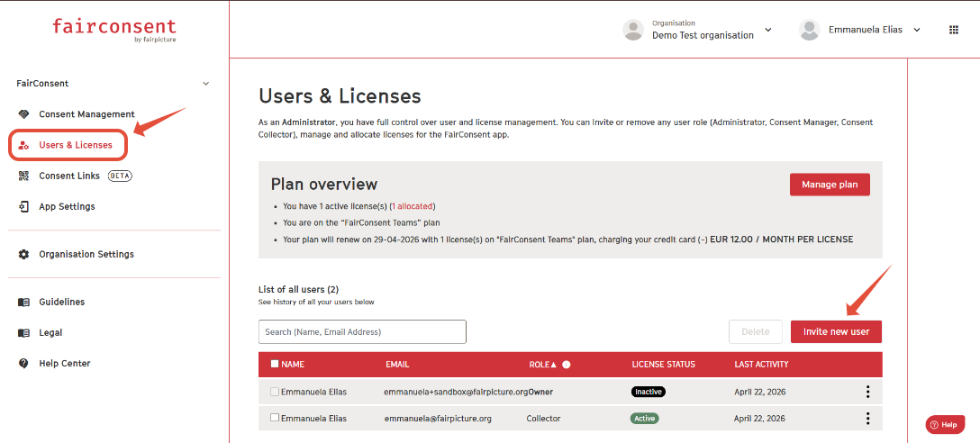Image resolution: width=980 pixels, height=443 pixels.
Task: Click the Help Center question mark icon
Action: [x=23, y=364]
